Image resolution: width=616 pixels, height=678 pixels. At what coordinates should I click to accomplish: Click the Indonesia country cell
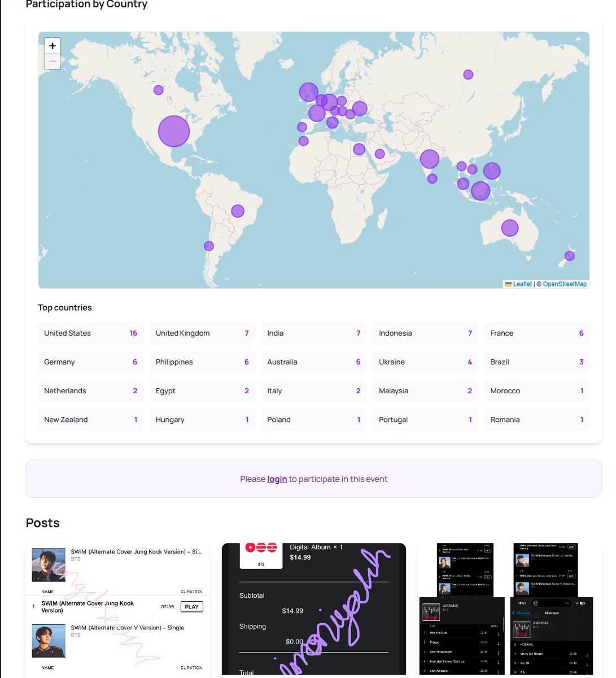point(425,333)
